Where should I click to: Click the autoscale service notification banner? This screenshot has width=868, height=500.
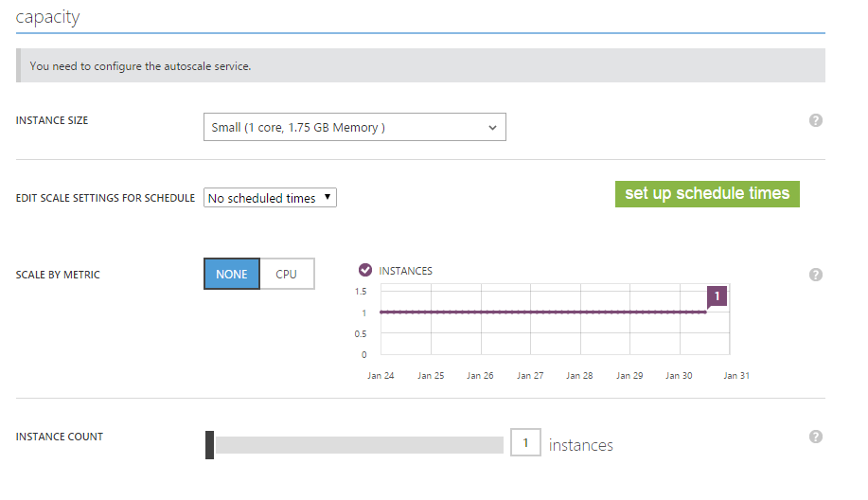tap(420, 66)
